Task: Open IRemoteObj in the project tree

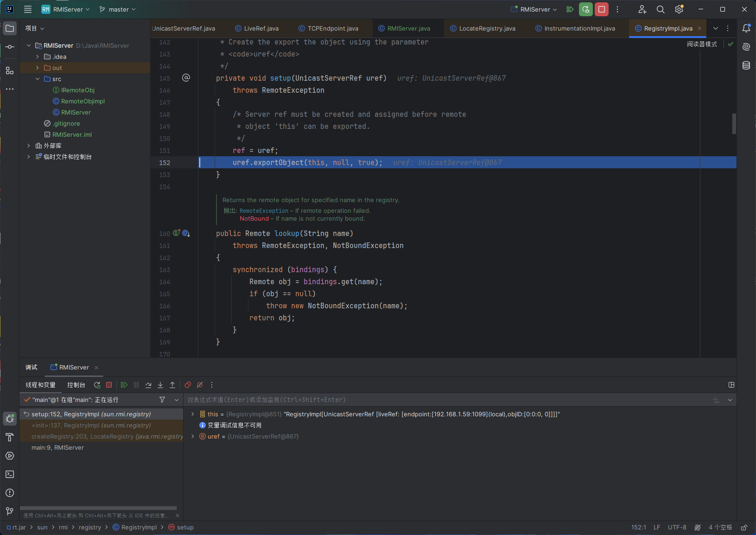Action: tap(78, 90)
